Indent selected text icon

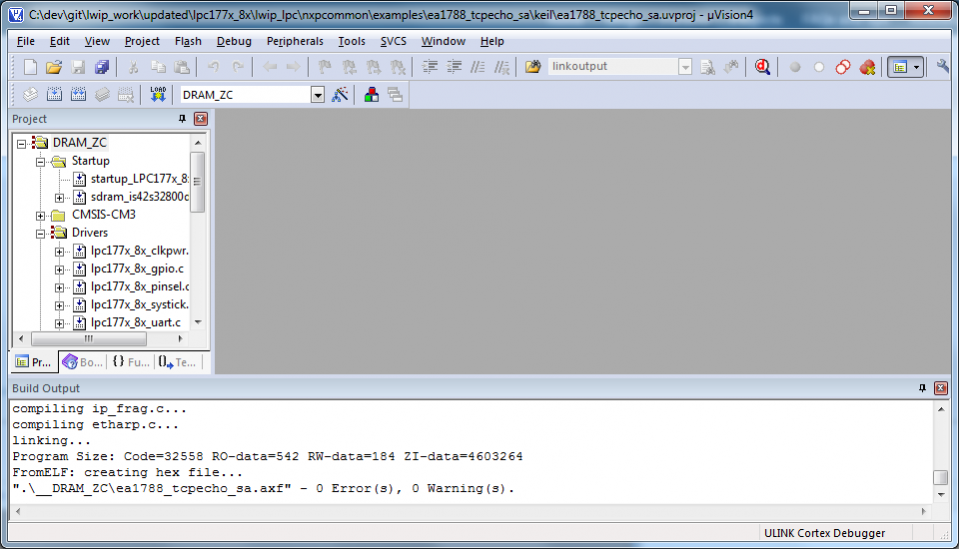click(x=430, y=67)
